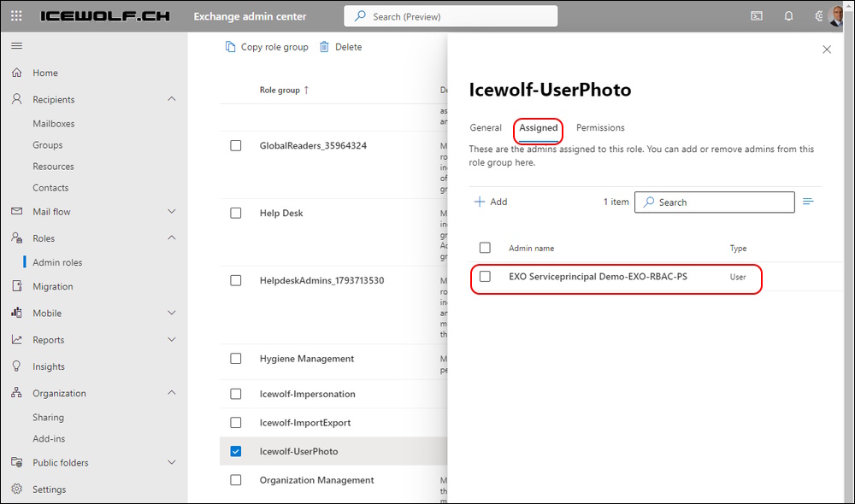Open Mailboxes in the sidebar

[x=53, y=124]
